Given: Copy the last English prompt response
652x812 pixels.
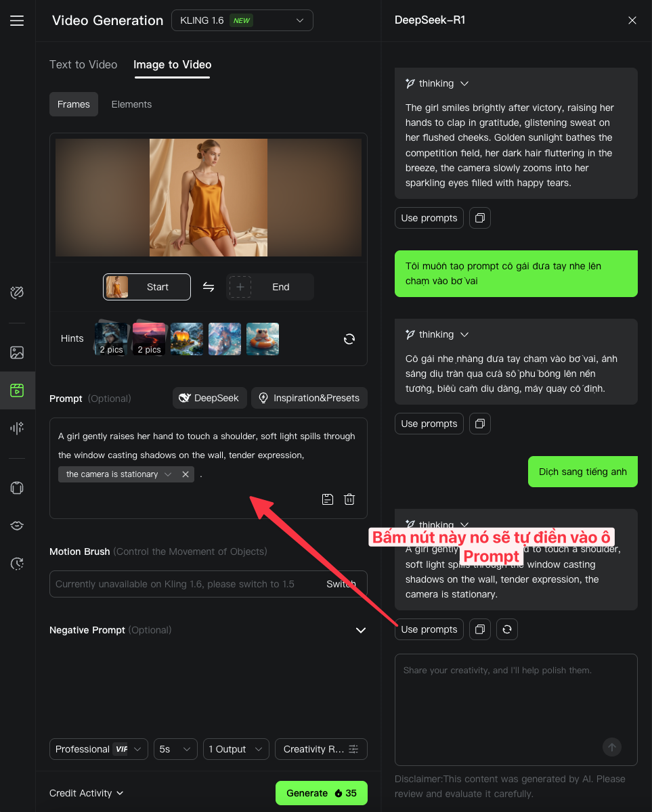Looking at the screenshot, I should 480,629.
